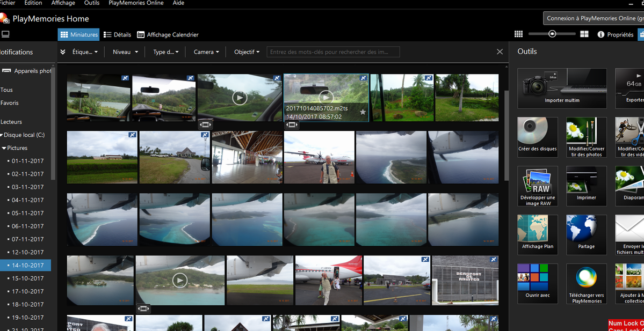This screenshot has width=644, height=331.
Task: Adjust the thumbnail size slider
Action: tap(552, 34)
